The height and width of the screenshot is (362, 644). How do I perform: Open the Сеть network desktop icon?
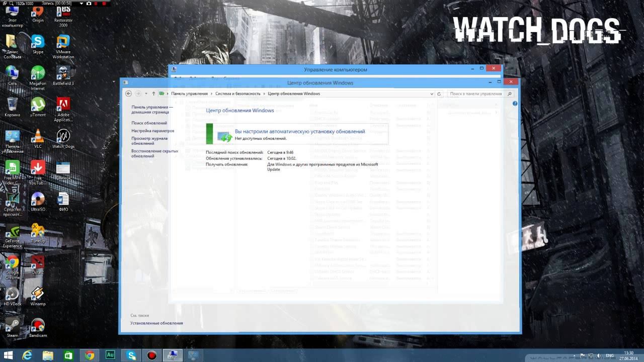[x=12, y=76]
